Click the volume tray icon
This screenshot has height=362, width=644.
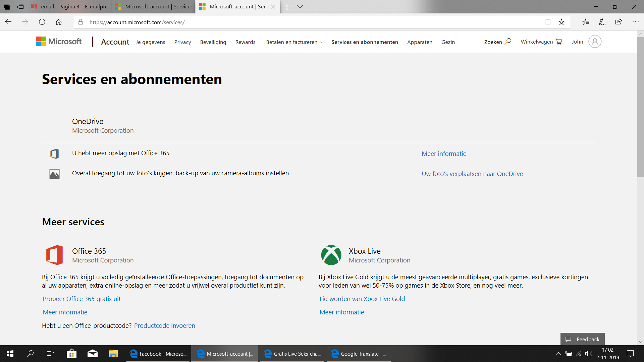[x=588, y=354]
